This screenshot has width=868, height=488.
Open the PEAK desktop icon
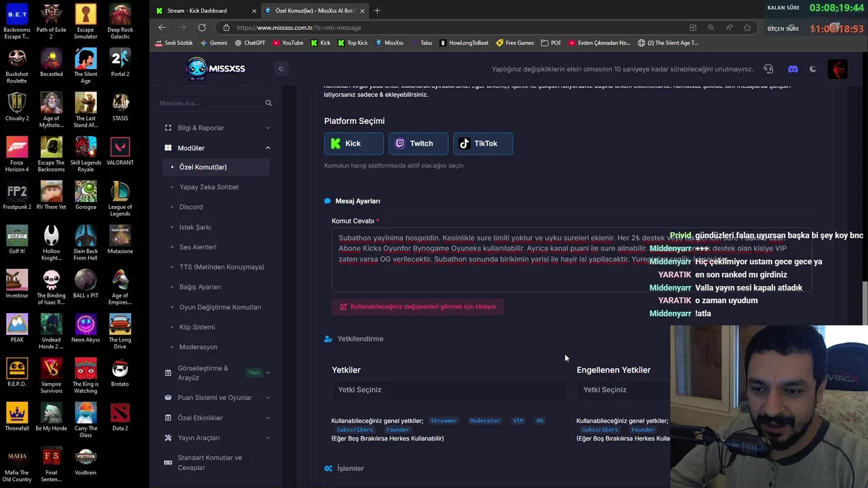17,329
